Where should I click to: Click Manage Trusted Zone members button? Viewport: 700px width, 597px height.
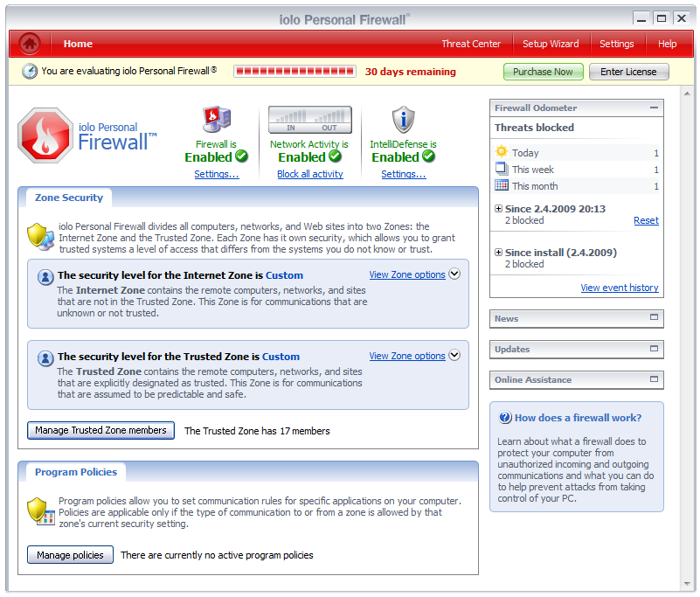coord(100,430)
